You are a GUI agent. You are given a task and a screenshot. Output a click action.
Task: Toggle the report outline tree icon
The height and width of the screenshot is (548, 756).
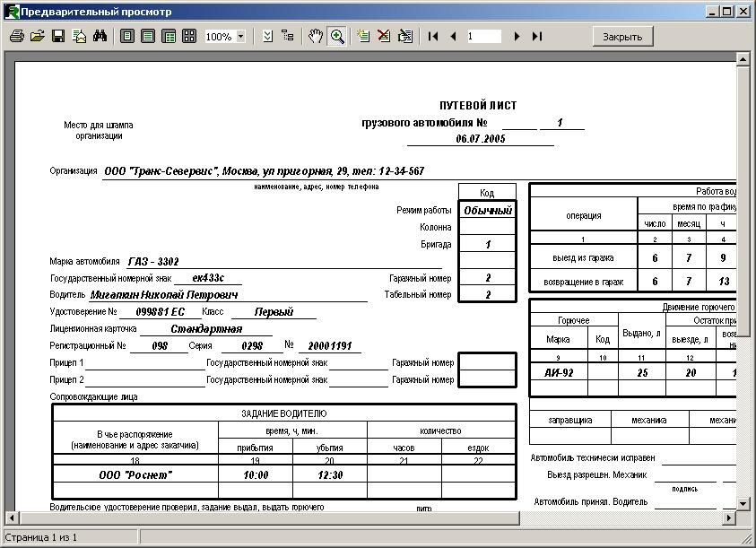click(288, 36)
